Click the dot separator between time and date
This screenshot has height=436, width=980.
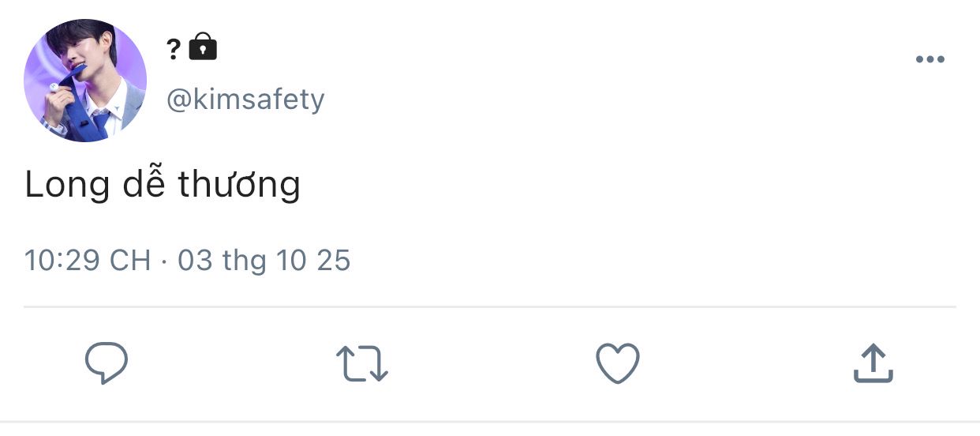[164, 260]
